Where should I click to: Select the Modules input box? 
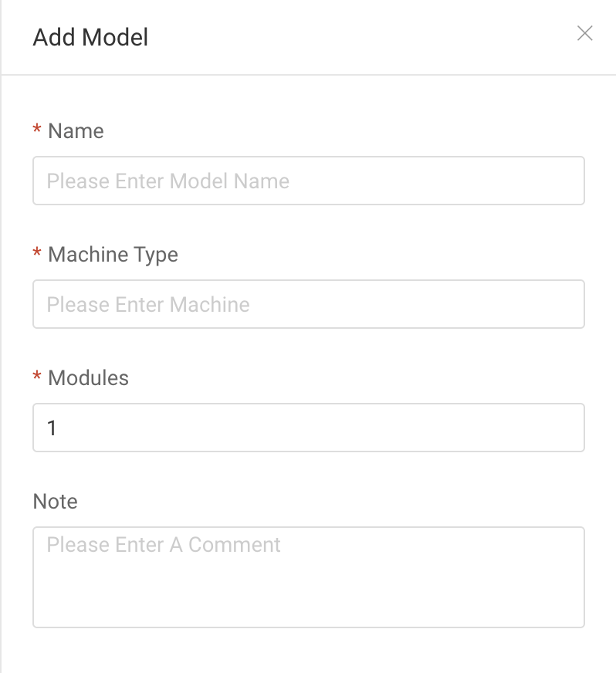tap(308, 428)
